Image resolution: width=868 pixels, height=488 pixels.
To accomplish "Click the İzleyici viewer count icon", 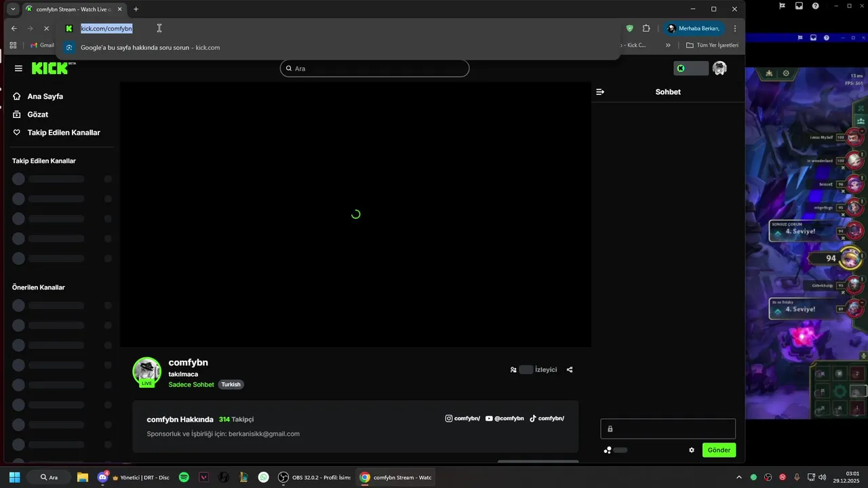I will [513, 370].
